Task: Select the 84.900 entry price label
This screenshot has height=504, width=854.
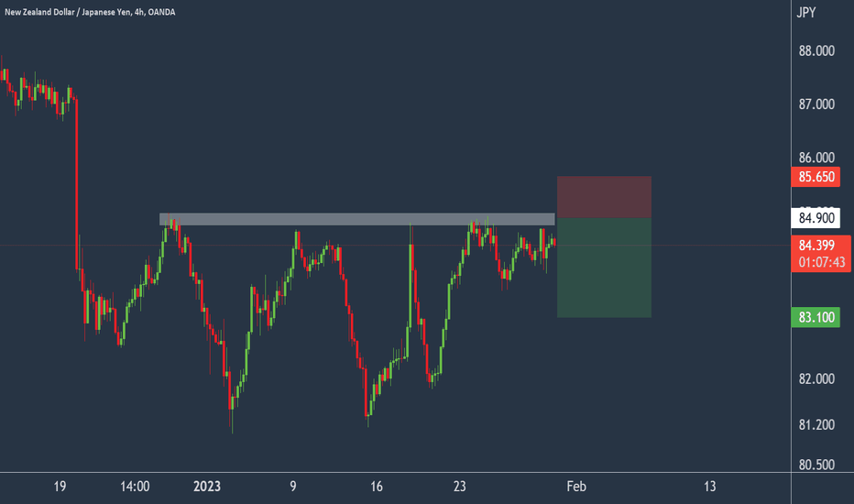Action: point(816,218)
